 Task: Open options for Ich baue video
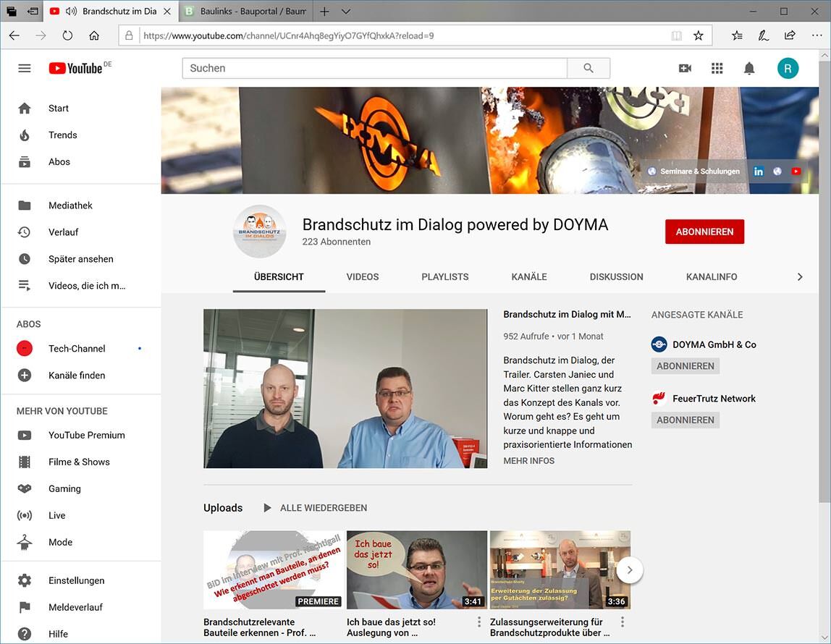pyautogui.click(x=479, y=622)
